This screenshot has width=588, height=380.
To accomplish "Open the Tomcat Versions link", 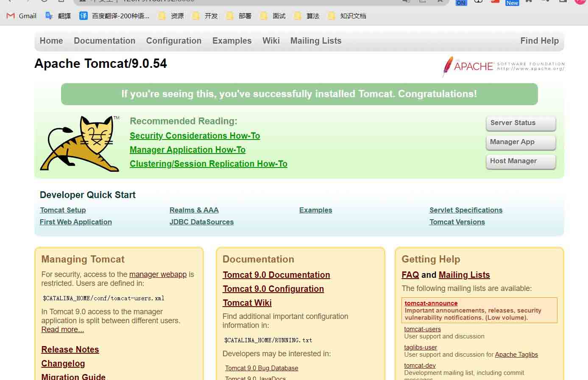I will 457,222.
